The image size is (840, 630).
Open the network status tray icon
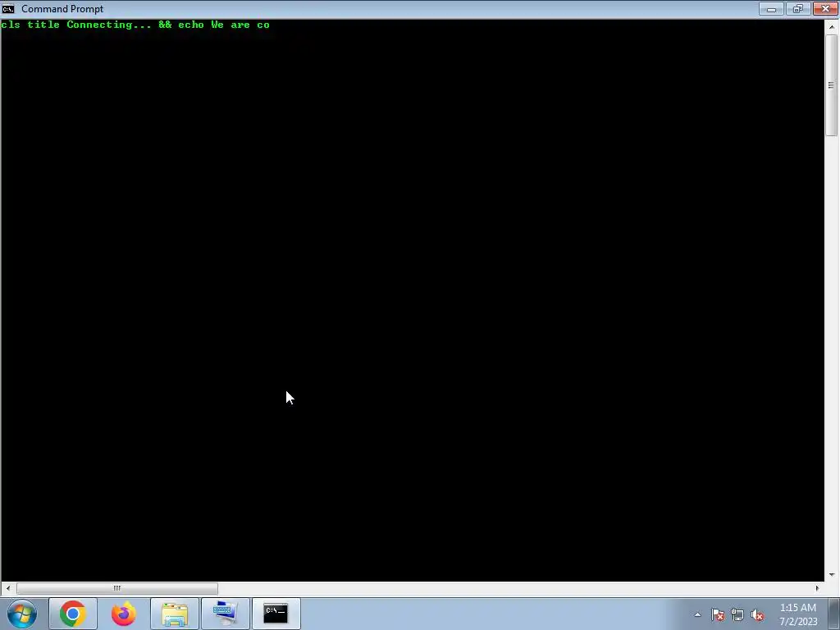(737, 614)
